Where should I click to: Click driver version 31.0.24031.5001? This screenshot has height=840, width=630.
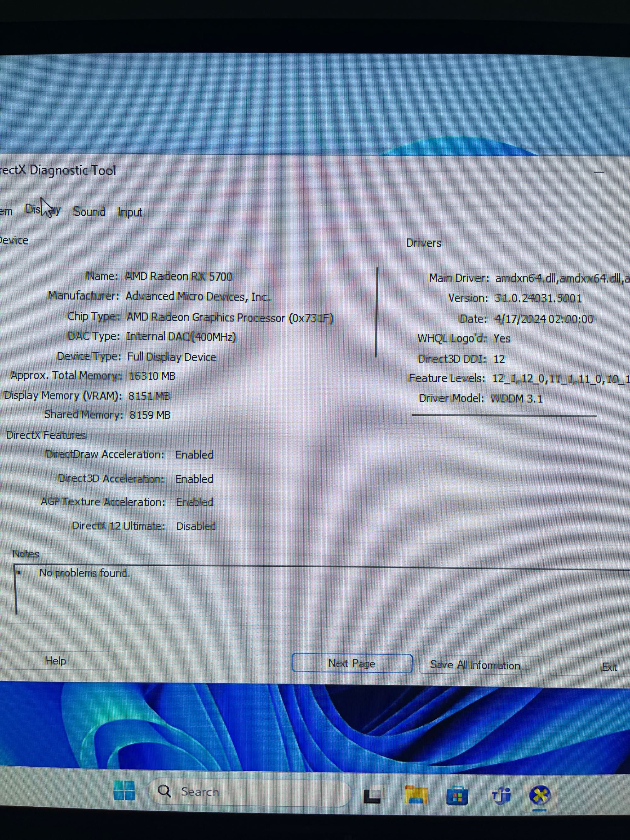(538, 298)
